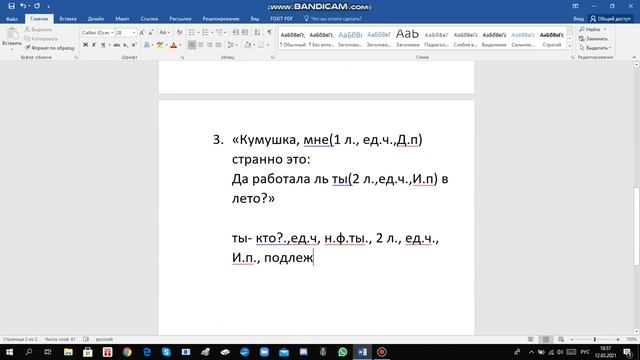Toggle Print Layout view in the status bar
Viewport: 640px width, 360px height.
(546, 339)
